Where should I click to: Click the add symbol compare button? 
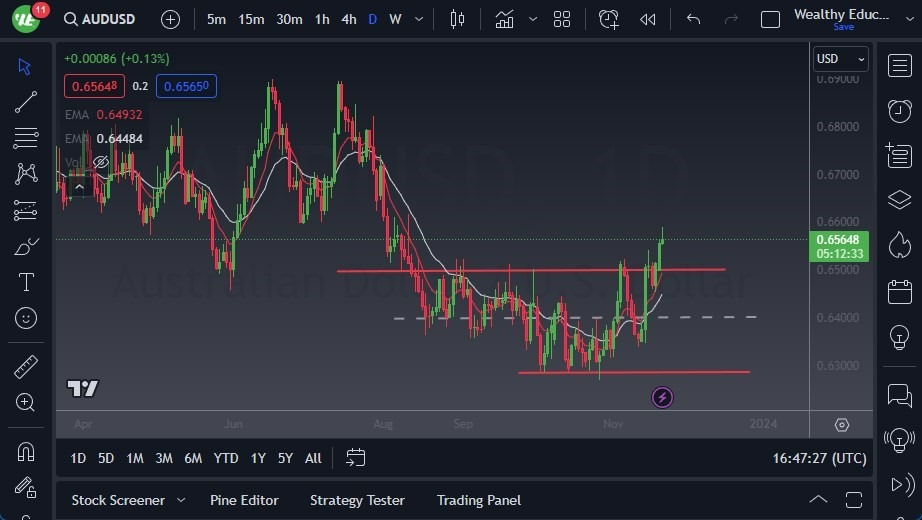pyautogui.click(x=170, y=19)
